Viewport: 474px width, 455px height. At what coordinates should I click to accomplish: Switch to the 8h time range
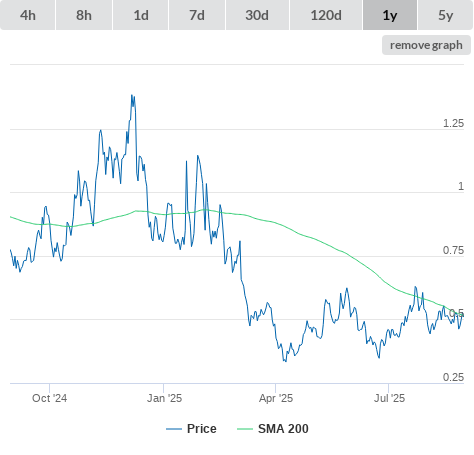[84, 15]
